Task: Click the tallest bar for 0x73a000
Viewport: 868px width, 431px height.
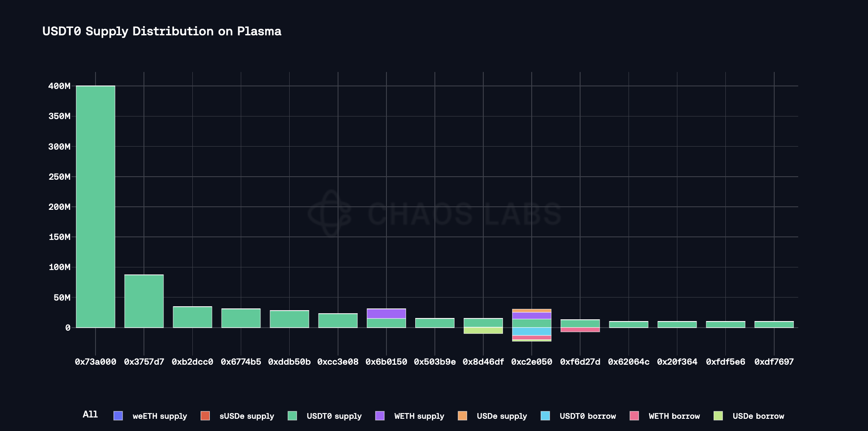Action: [x=96, y=206]
